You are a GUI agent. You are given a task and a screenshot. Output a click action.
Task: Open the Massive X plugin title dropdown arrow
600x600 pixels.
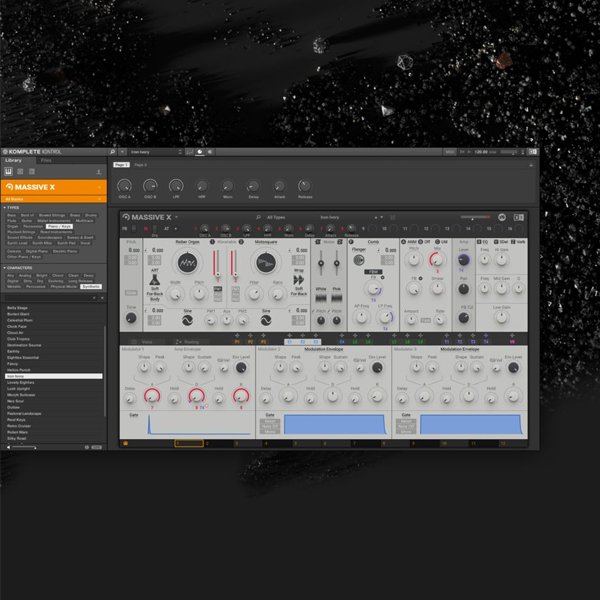coord(176,217)
